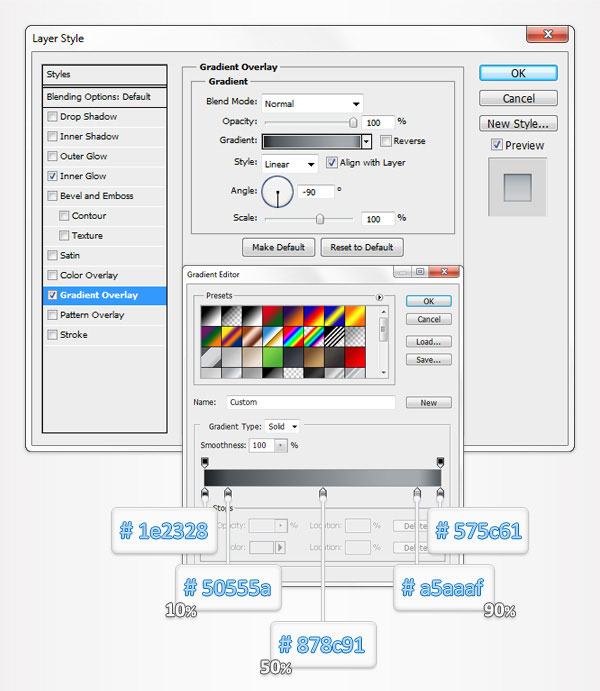Open the Style Linear dropdown
The image size is (600, 691).
[289, 164]
